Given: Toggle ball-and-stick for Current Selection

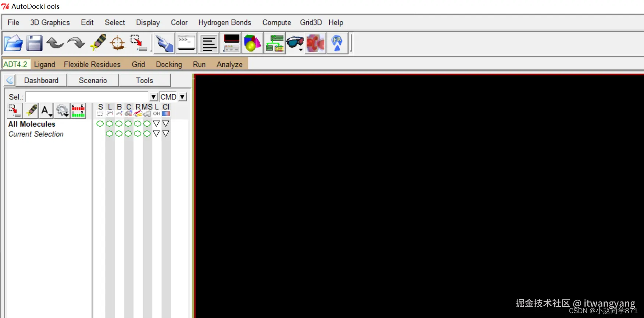Looking at the screenshot, I should (x=119, y=134).
